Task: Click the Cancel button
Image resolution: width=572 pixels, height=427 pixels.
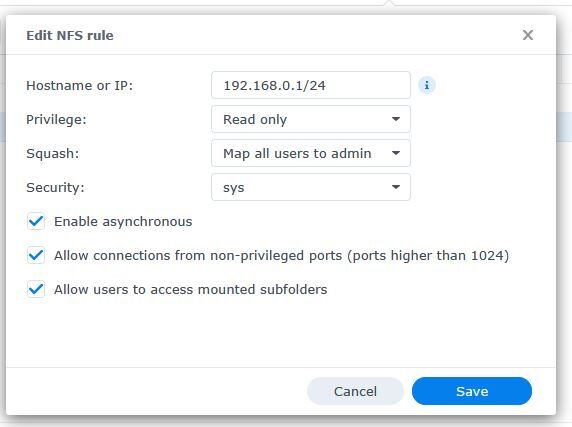Action: (x=355, y=391)
